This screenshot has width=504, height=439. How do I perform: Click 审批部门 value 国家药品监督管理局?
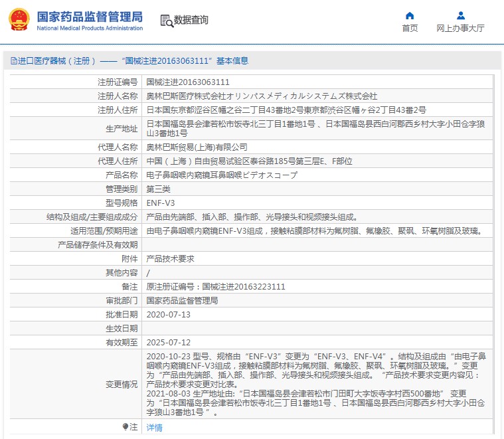(x=182, y=300)
